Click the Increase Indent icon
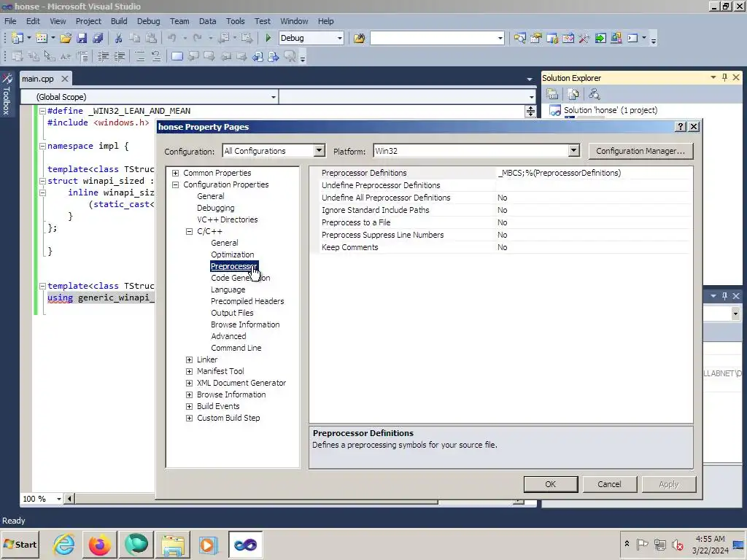 [119, 57]
